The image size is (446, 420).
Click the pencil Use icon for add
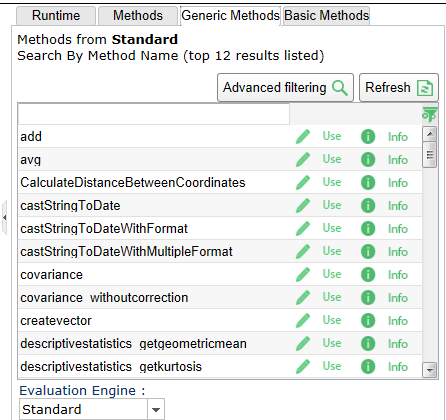pos(303,136)
